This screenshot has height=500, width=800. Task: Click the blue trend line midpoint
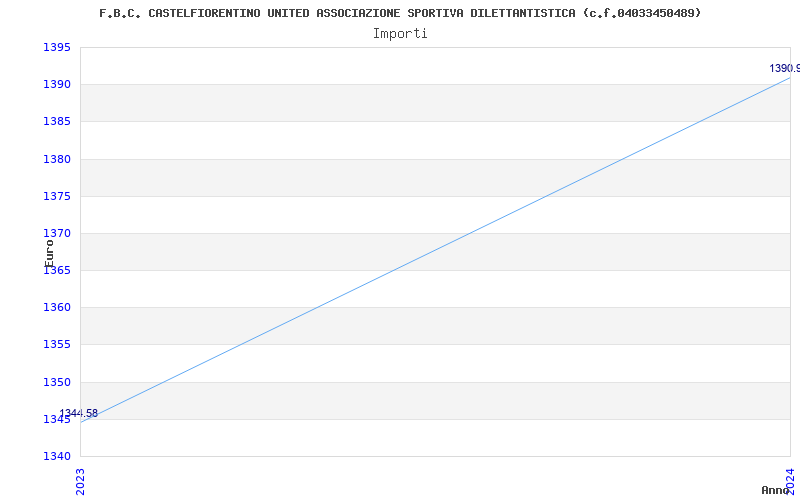pyautogui.click(x=435, y=250)
